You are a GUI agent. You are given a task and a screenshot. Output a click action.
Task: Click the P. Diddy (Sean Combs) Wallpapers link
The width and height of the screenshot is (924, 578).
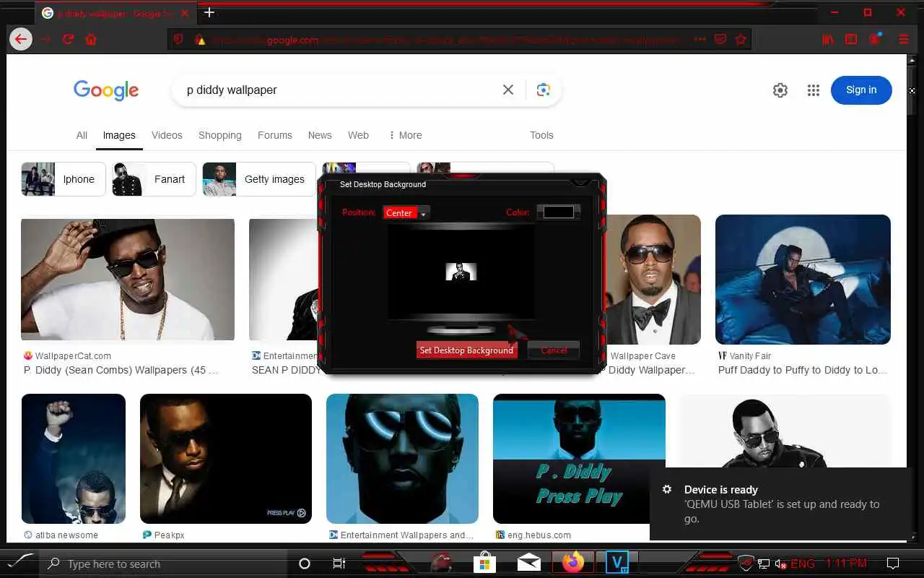[x=121, y=370]
